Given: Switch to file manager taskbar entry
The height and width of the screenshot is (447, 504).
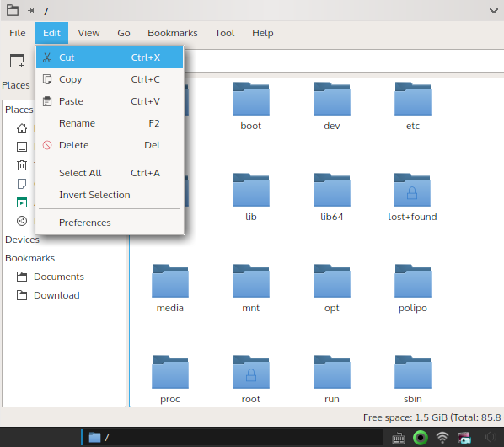Looking at the screenshot, I should tap(99, 438).
